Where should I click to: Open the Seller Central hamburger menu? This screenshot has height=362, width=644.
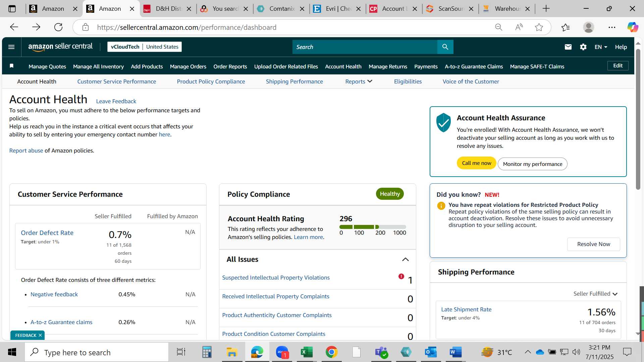click(11, 47)
